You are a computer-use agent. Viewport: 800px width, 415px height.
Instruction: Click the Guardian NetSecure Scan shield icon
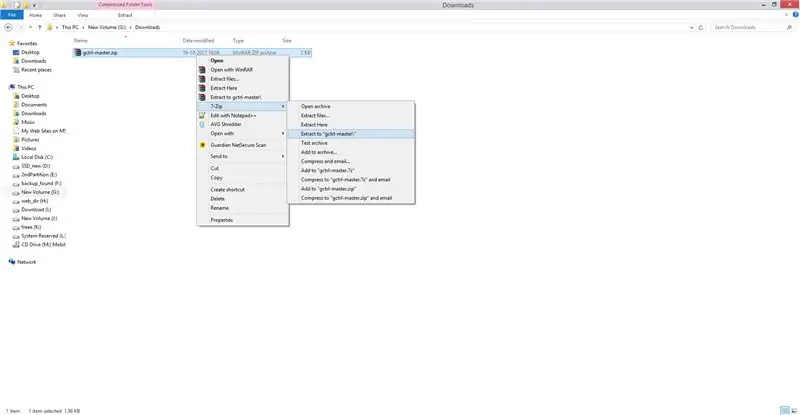point(202,145)
